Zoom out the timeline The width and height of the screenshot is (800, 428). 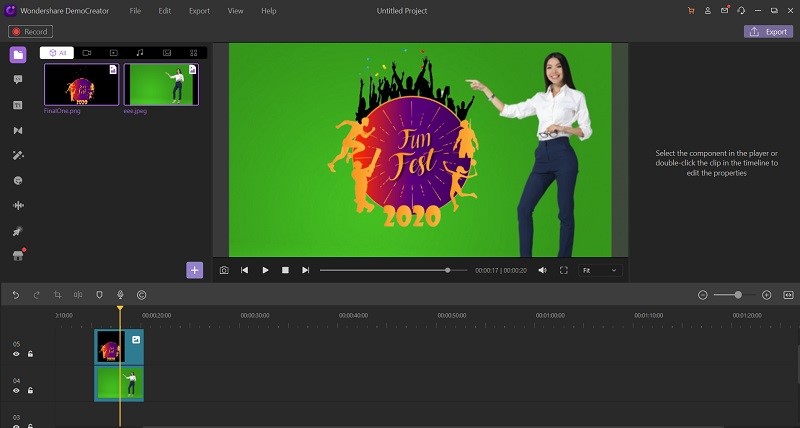[703, 295]
